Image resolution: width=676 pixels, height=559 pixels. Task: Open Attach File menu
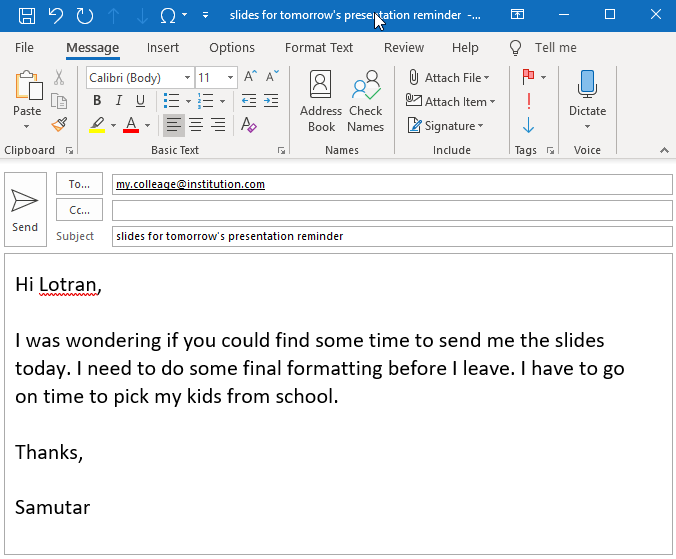pos(448,78)
